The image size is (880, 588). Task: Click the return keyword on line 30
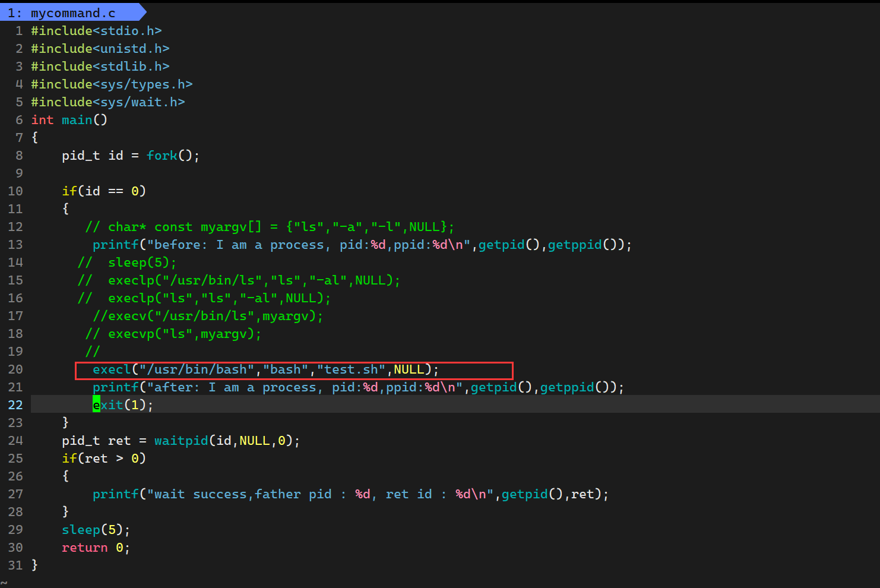tap(85, 548)
